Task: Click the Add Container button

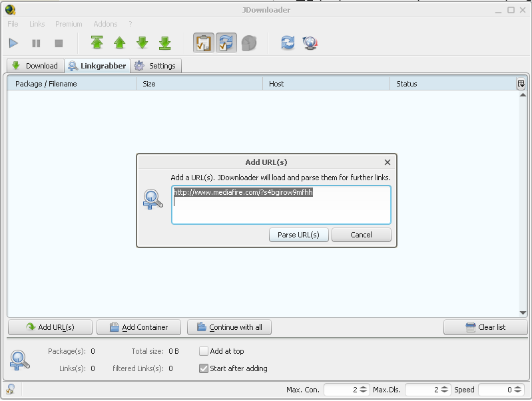Action: (138, 327)
